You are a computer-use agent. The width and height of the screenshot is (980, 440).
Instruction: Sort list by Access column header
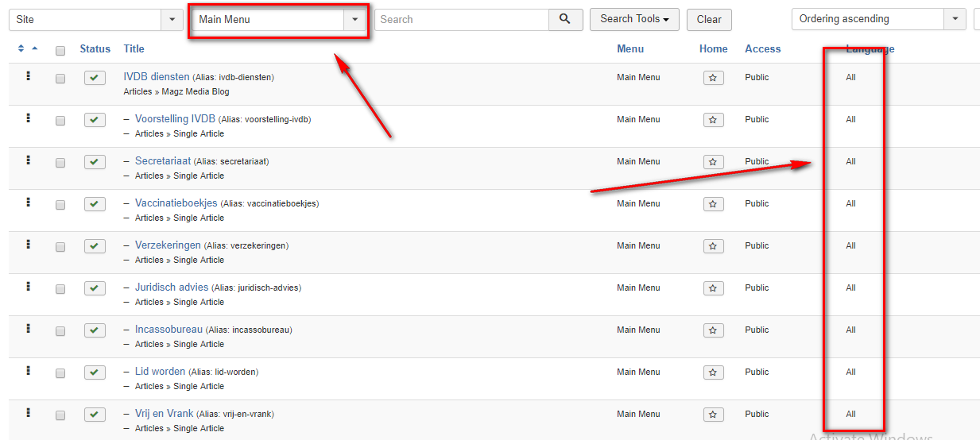pos(762,49)
